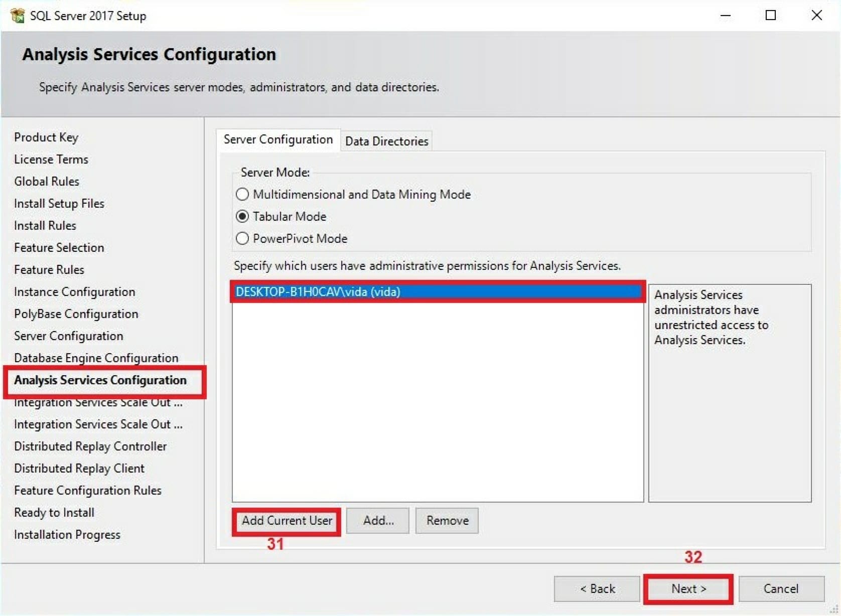
Task: Click the Global Rules step
Action: [47, 182]
